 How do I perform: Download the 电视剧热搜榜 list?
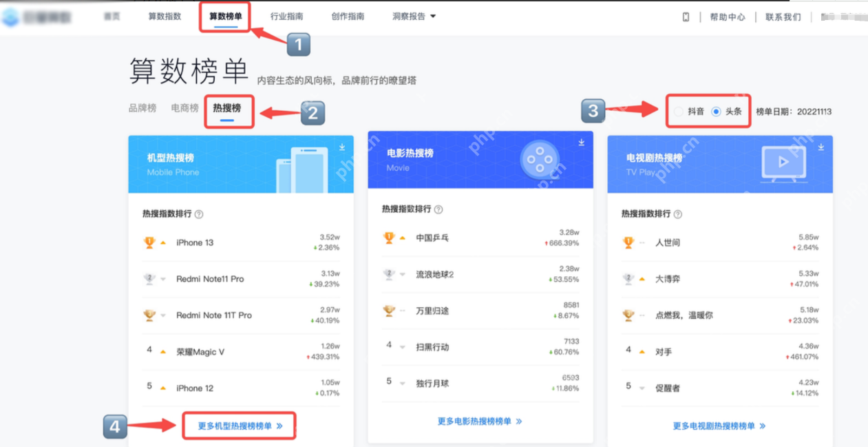click(x=821, y=147)
